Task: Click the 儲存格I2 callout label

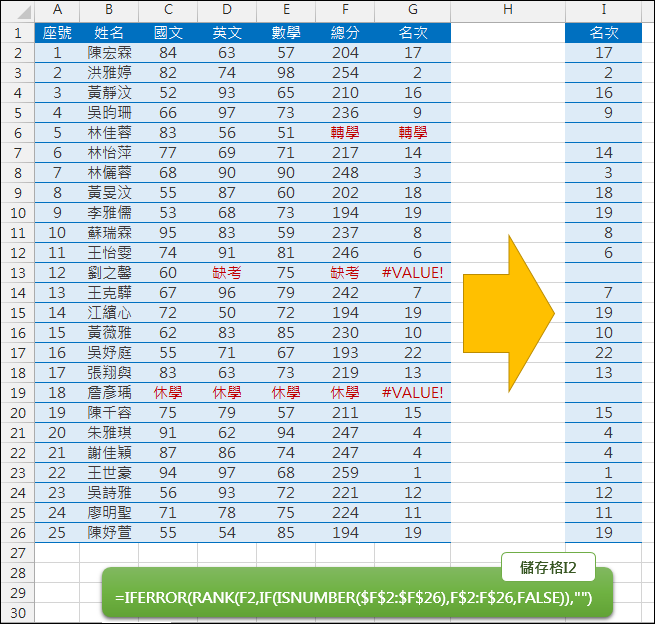Action: (548, 567)
